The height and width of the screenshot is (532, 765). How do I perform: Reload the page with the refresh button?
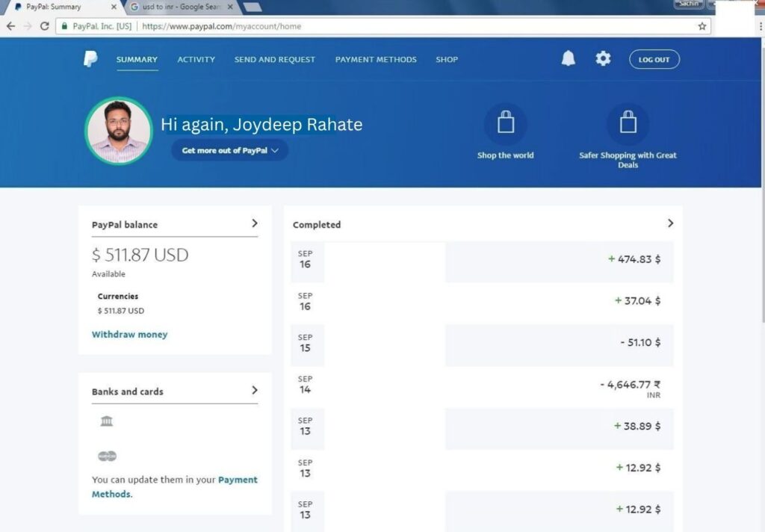click(x=45, y=26)
